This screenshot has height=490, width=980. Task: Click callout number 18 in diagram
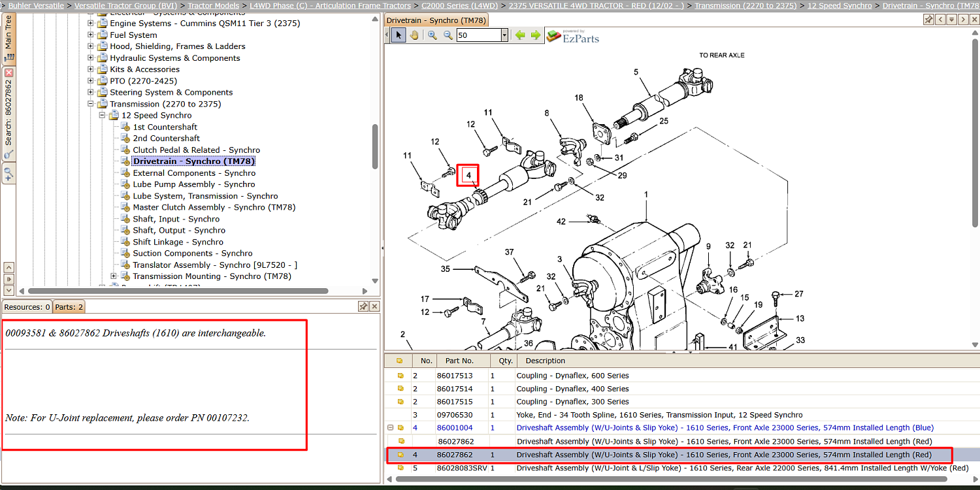click(579, 98)
